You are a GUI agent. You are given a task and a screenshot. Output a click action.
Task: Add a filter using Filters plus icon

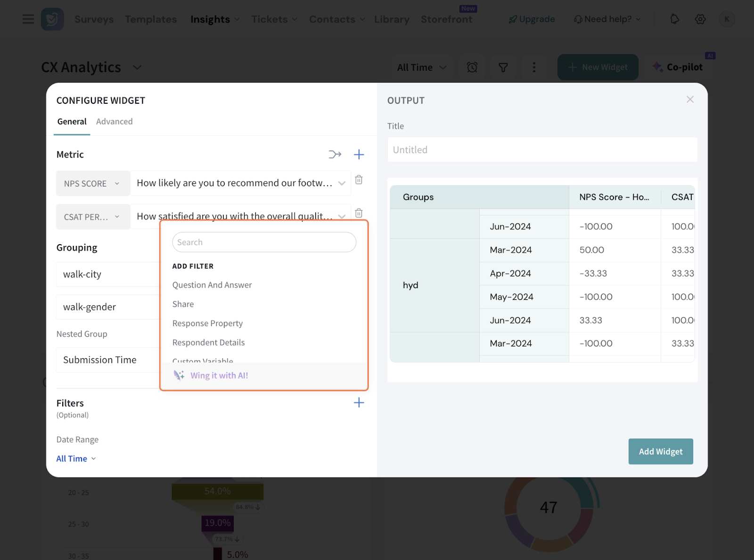359,403
